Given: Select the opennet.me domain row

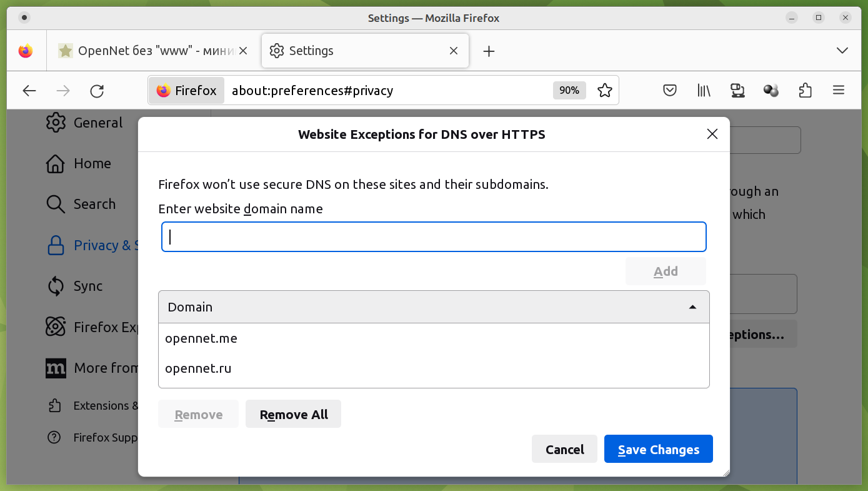Looking at the screenshot, I should pyautogui.click(x=434, y=338).
